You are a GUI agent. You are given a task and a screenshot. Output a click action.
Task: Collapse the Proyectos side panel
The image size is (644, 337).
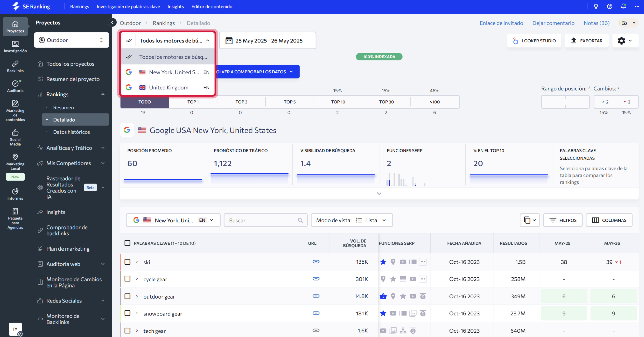[112, 23]
